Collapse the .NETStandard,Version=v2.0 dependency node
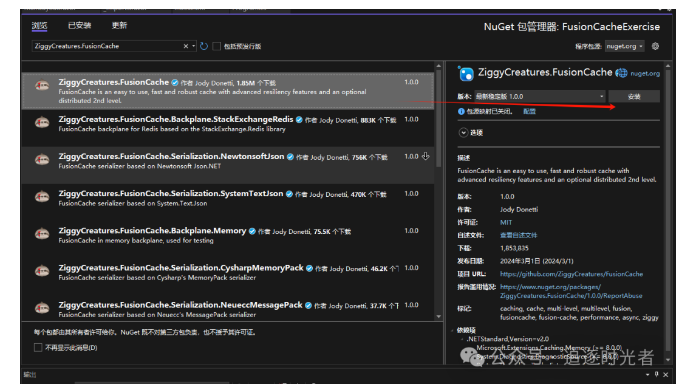Viewport: 685px width, 390px height. coord(462,339)
